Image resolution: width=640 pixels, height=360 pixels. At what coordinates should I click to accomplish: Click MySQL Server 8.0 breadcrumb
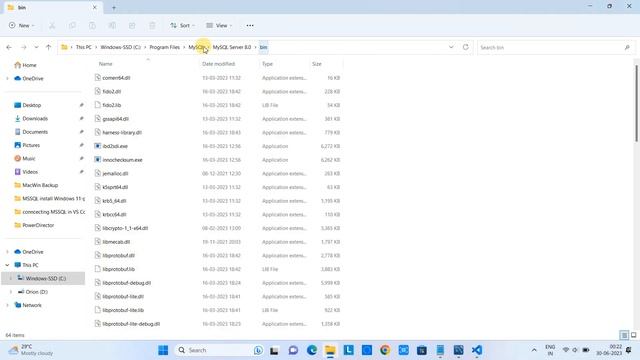(232, 47)
